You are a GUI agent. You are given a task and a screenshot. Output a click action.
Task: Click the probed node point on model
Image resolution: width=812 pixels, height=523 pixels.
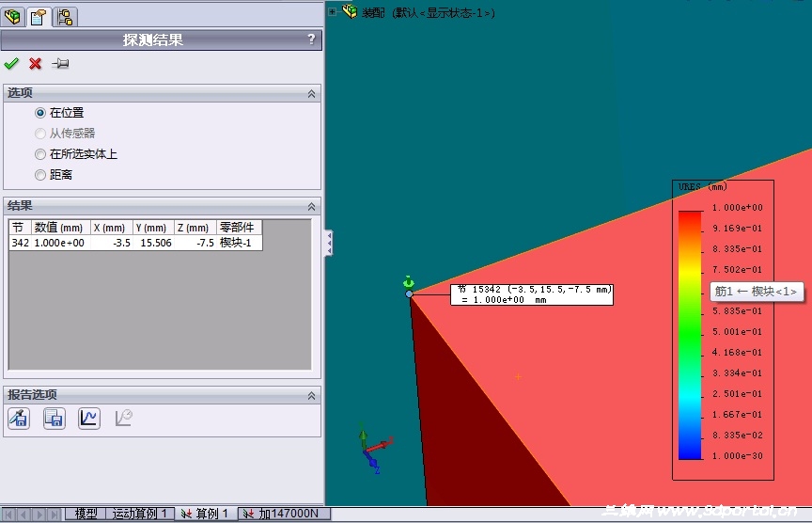[x=409, y=293]
